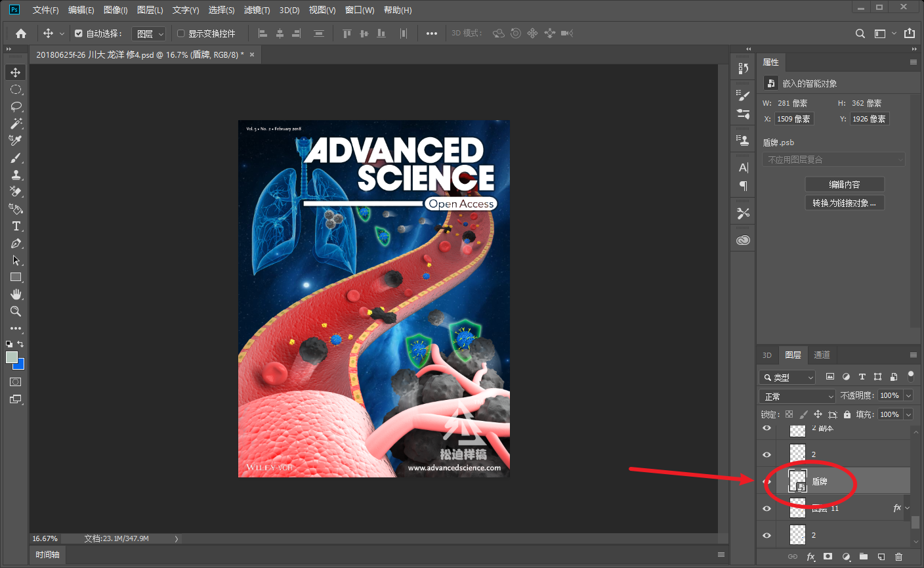Click the align horizontal centers icon
Image resolution: width=924 pixels, height=568 pixels.
point(280,33)
